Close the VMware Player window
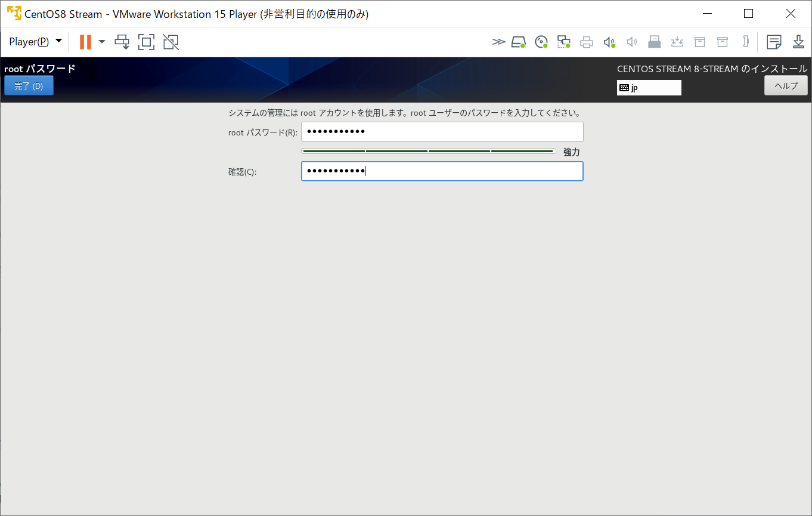 [791, 13]
